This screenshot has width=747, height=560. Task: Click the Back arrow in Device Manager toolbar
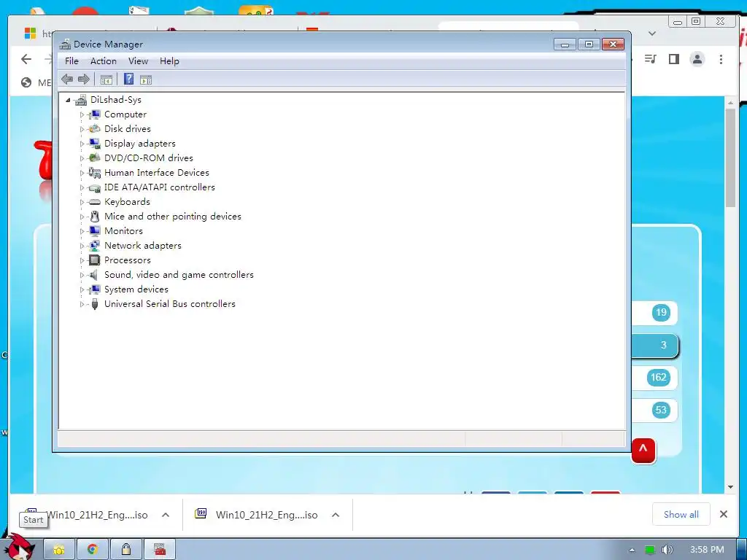67,79
